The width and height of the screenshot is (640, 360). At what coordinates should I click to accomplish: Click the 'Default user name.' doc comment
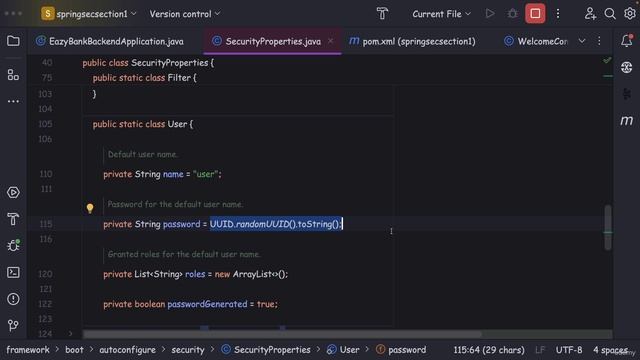[x=142, y=154]
